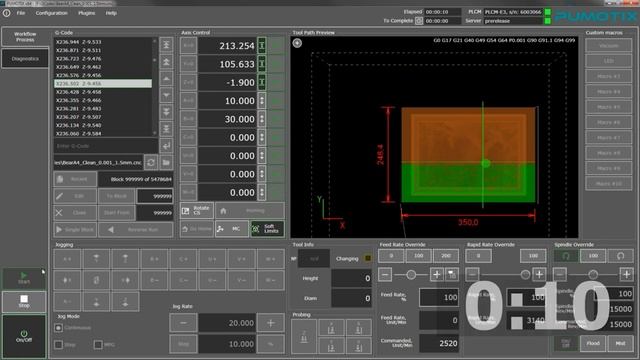This screenshot has height=360, width=640.
Task: Click green indicator button beside value 213.254
Action: [262, 46]
